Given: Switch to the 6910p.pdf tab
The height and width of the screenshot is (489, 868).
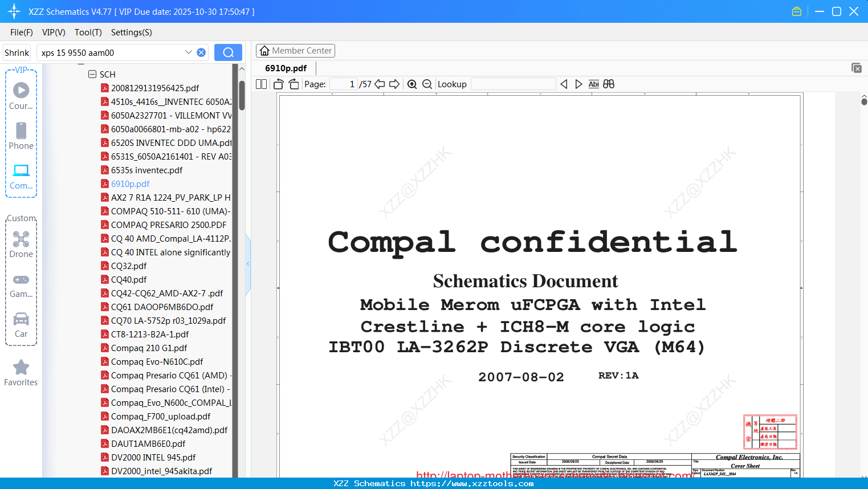Looking at the screenshot, I should (286, 68).
